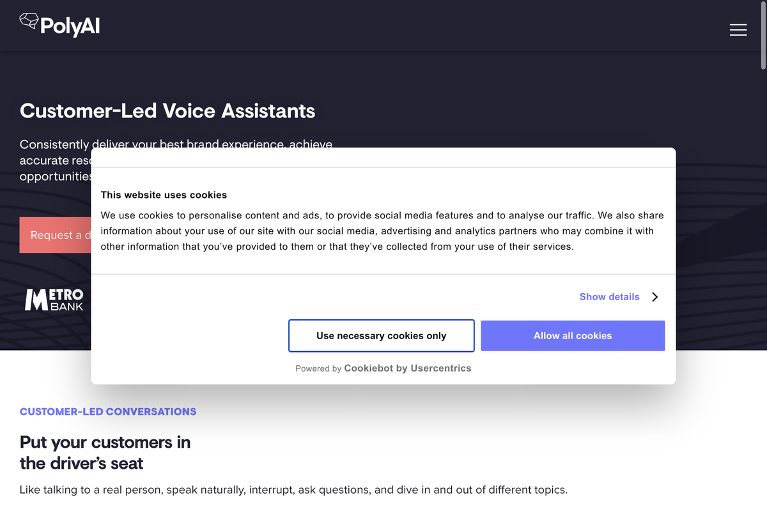The width and height of the screenshot is (767, 532).
Task: Click the Consistently deliver your best brand text
Action: (176, 144)
